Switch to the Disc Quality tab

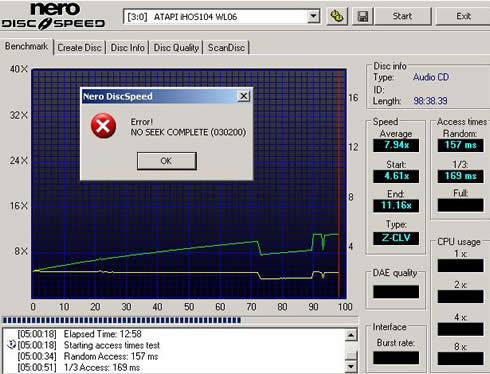(x=176, y=48)
